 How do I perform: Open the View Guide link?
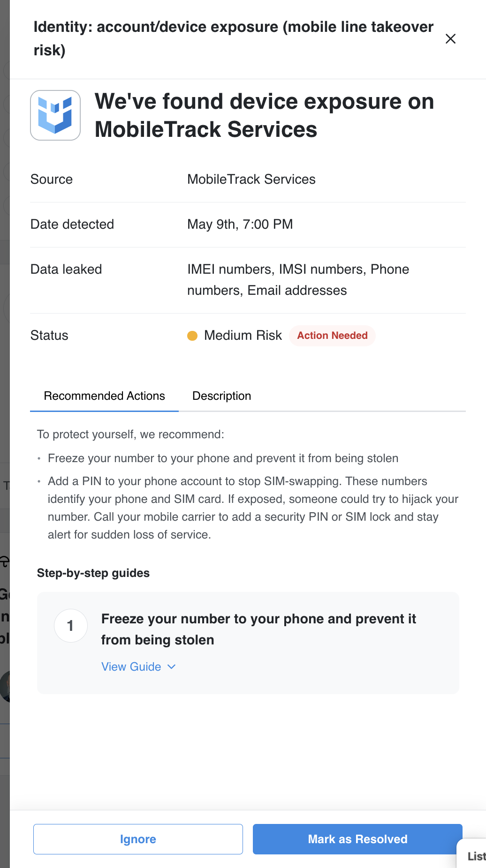(x=131, y=666)
